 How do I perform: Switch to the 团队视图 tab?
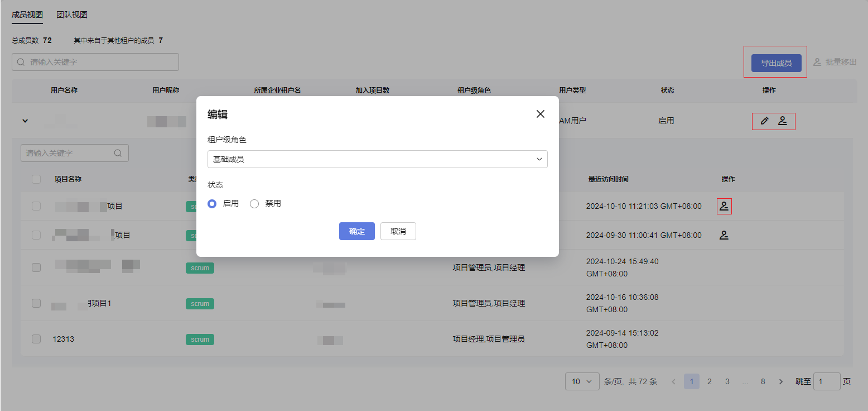(x=72, y=15)
